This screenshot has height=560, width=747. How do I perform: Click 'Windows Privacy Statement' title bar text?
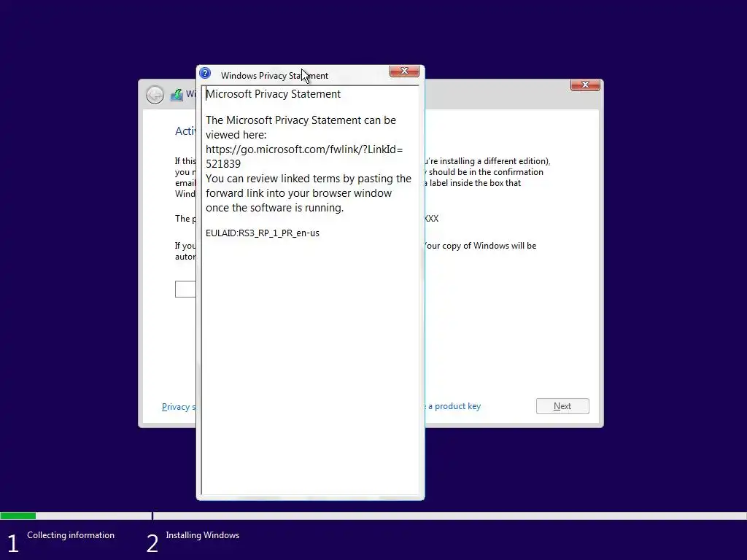coord(274,76)
